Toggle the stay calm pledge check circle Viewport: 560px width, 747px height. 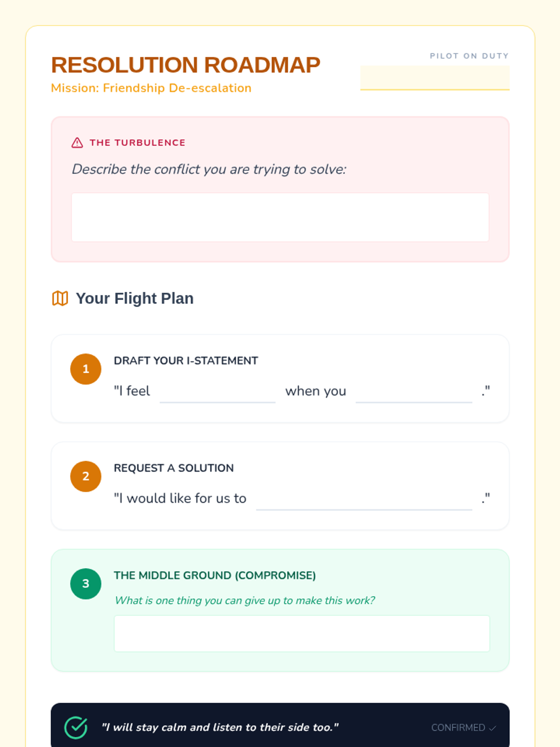click(x=76, y=727)
